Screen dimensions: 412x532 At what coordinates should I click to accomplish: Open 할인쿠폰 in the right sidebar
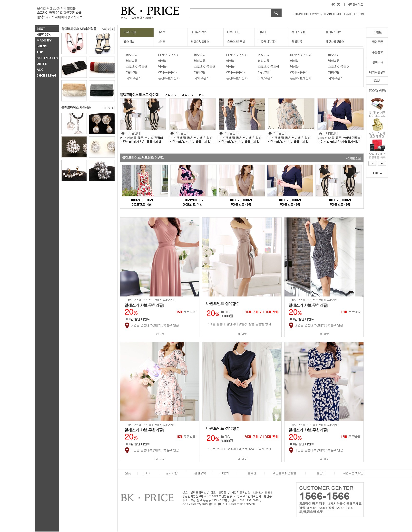[x=377, y=42]
